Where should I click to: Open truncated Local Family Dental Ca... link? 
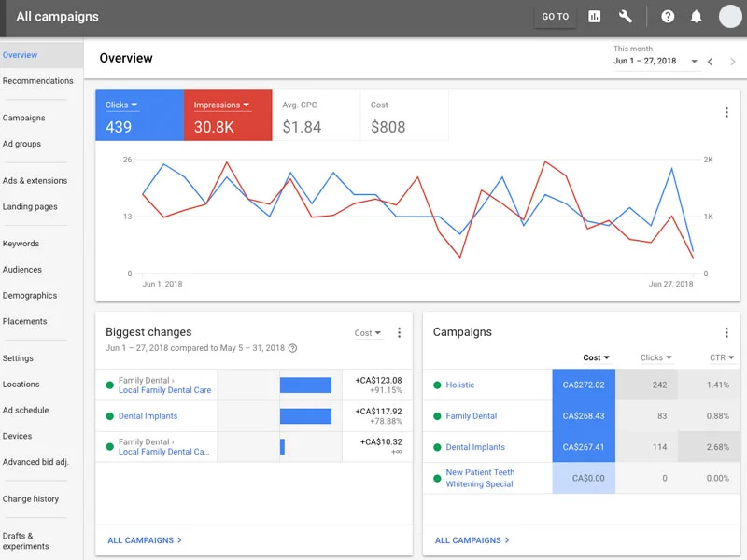coord(164,452)
